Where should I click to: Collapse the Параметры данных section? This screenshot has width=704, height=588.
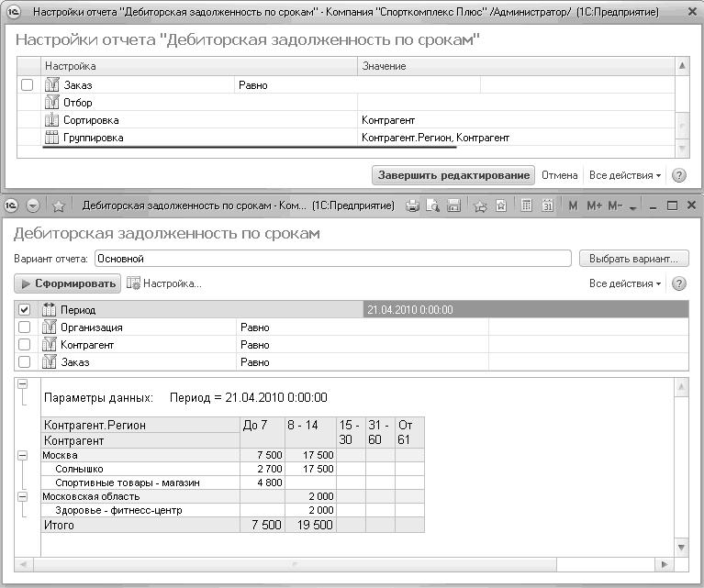[x=22, y=383]
